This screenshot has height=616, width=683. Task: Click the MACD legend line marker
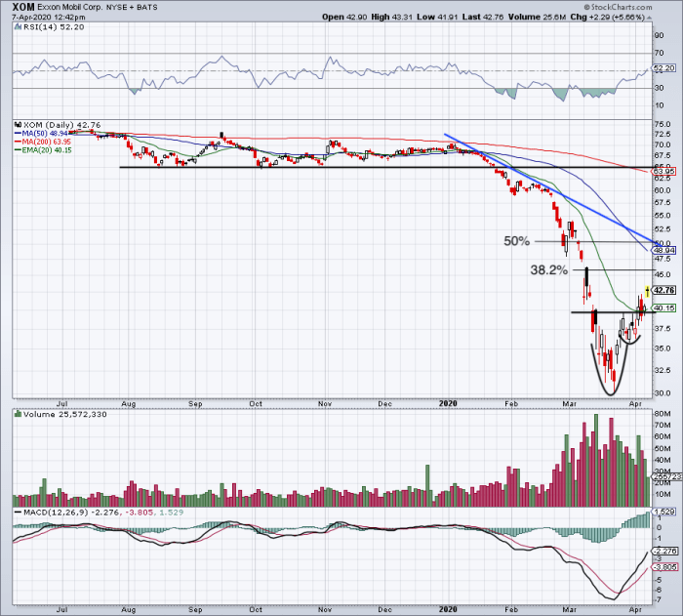tap(18, 513)
